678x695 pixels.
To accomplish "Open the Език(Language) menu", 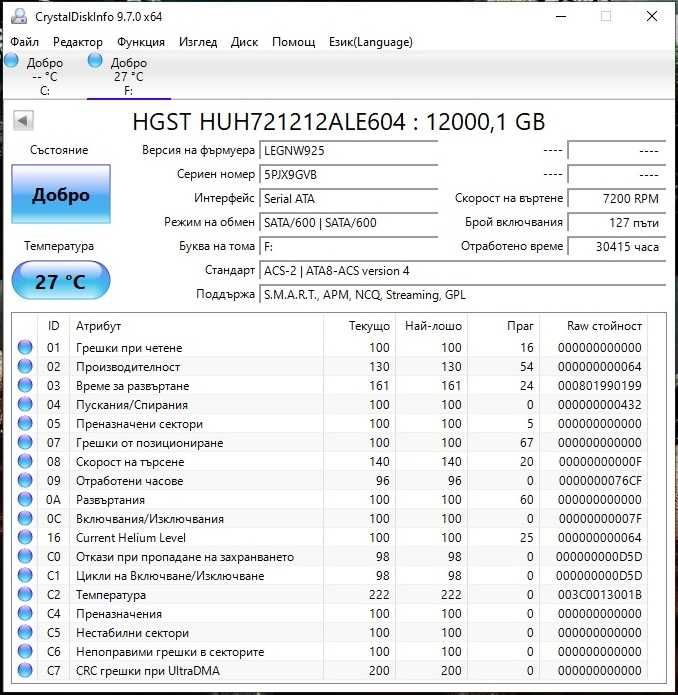I will pyautogui.click(x=370, y=42).
